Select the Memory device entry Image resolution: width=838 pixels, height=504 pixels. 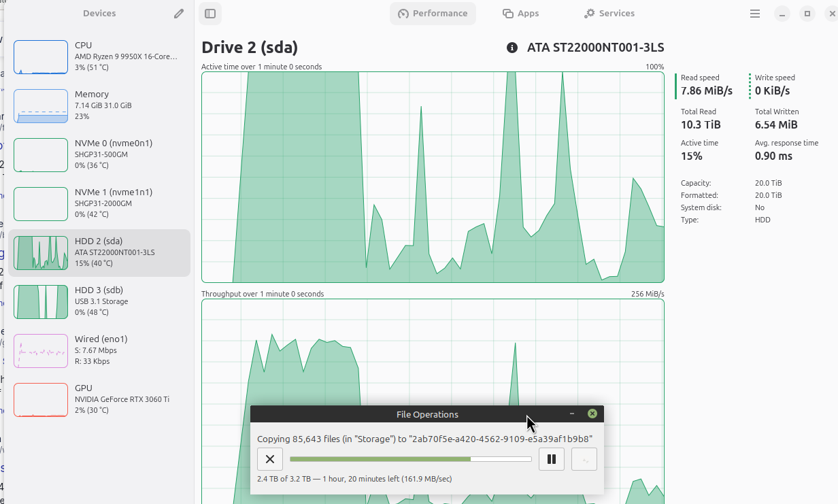coord(99,105)
